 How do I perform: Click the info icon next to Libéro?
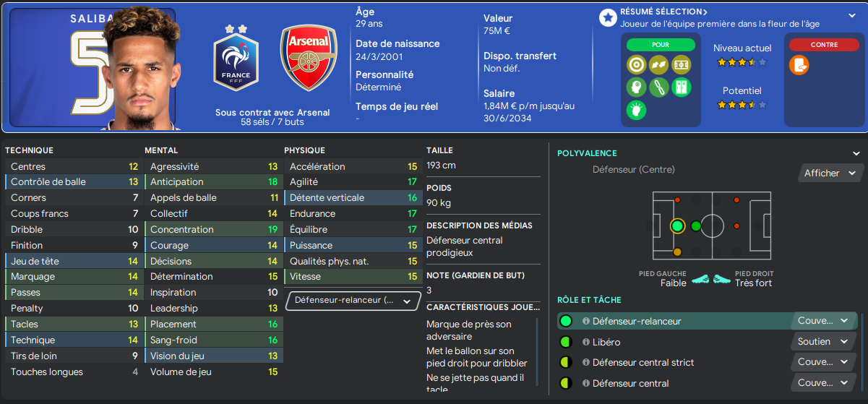(586, 342)
